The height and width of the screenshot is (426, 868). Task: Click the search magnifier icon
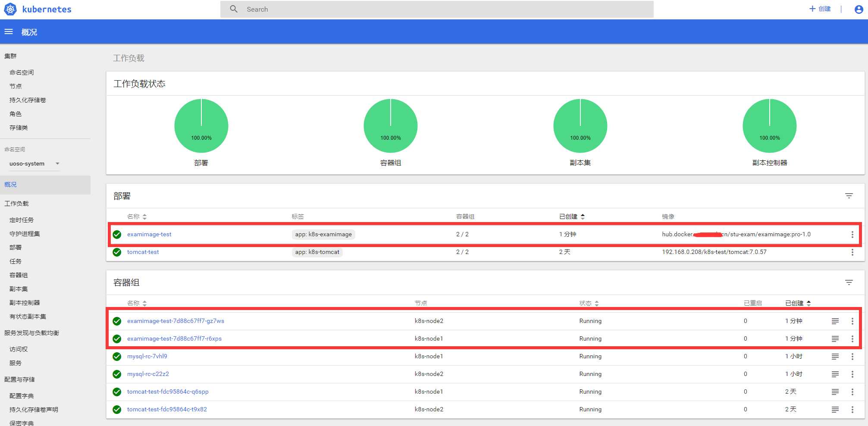pyautogui.click(x=234, y=9)
